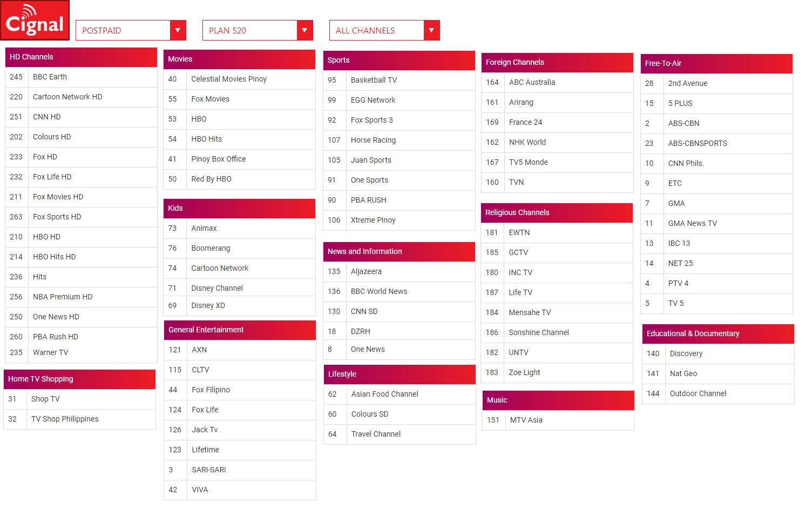Choose MTV Asia under Music
Screen dimensions: 812x508
pyautogui.click(x=558, y=420)
